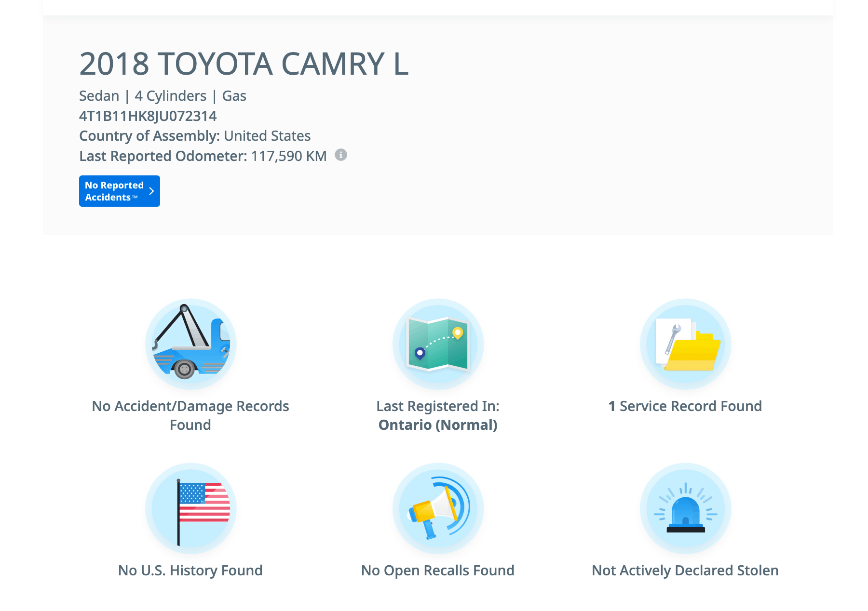Click the "2018 TOYOTA CAMRY L" heading

click(x=244, y=64)
